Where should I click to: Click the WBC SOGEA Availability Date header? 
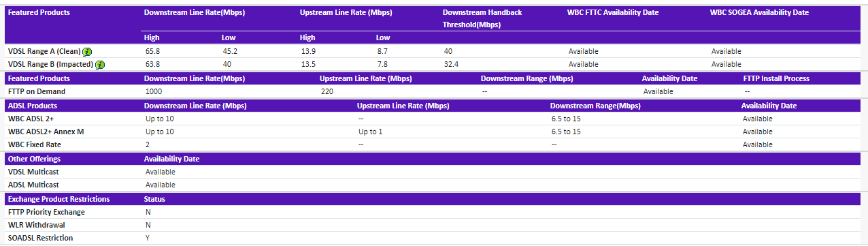759,12
